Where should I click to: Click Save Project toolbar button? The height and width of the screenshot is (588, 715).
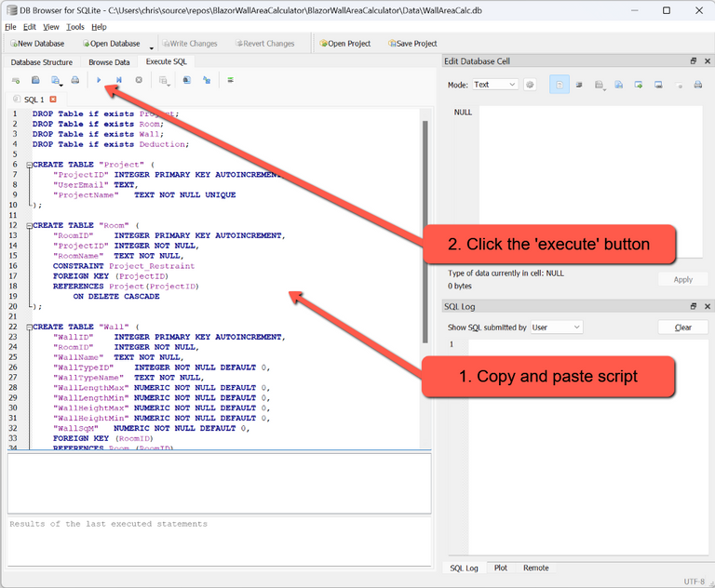tap(412, 44)
